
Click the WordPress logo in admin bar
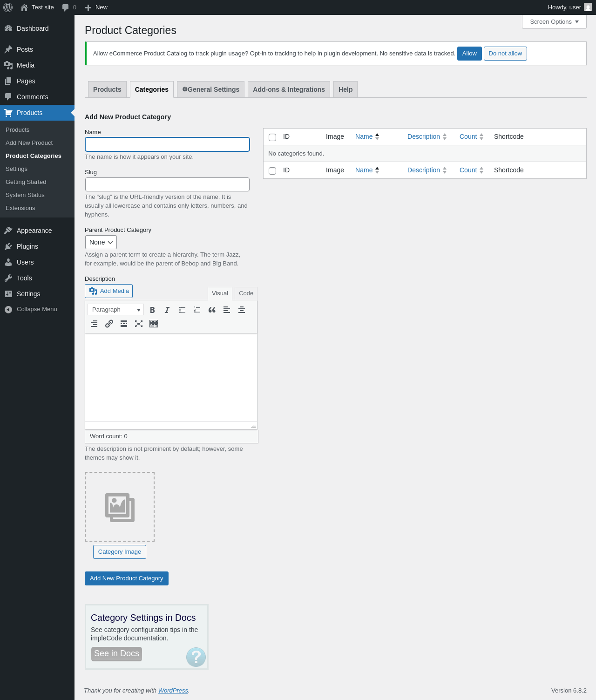(8, 7)
